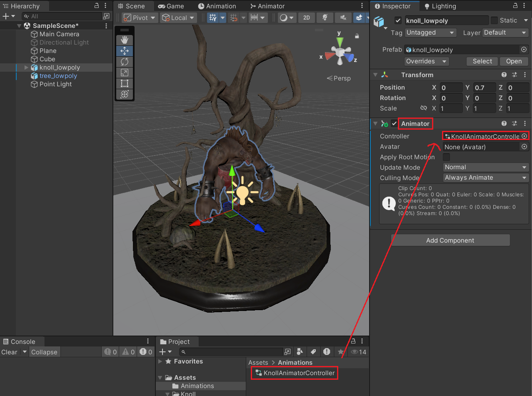Click the Rotation X field
Viewport: 532px width, 396px height.
point(452,98)
